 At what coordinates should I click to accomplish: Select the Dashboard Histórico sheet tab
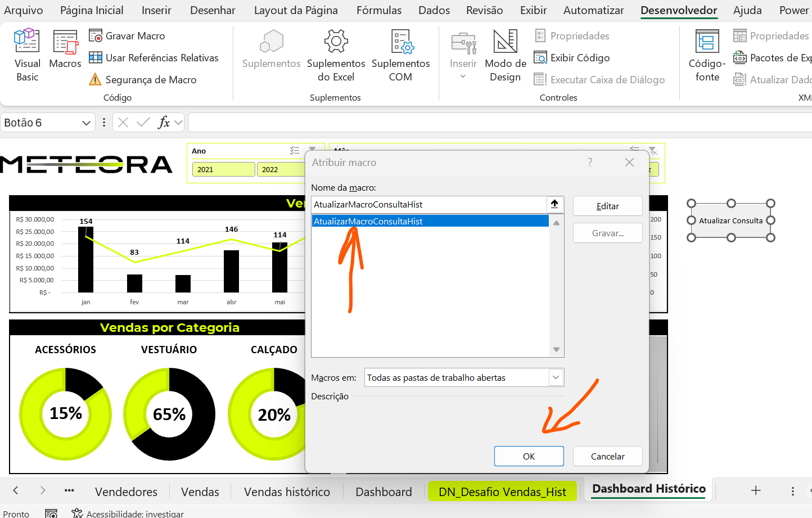(x=649, y=489)
